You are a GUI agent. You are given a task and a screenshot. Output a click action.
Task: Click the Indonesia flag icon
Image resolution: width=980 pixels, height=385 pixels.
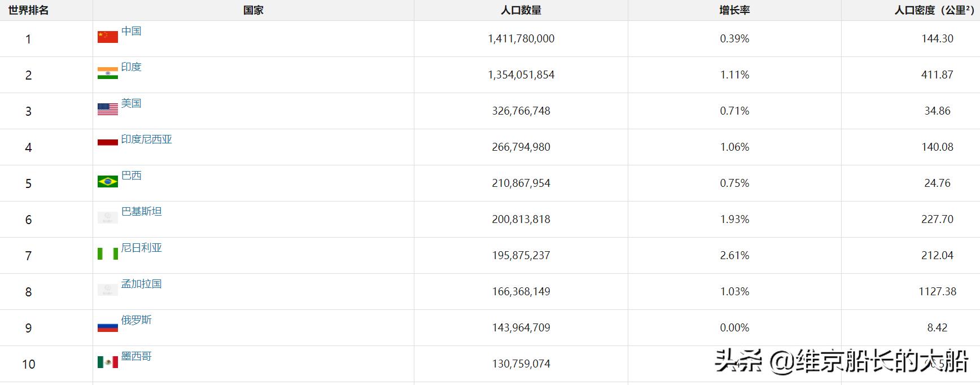pyautogui.click(x=108, y=141)
